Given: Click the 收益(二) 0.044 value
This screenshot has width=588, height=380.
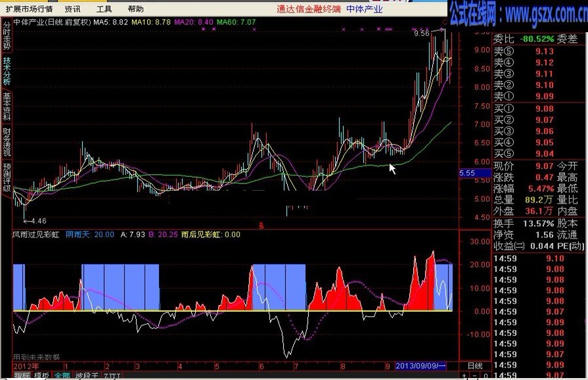Looking at the screenshot, I should coord(542,246).
